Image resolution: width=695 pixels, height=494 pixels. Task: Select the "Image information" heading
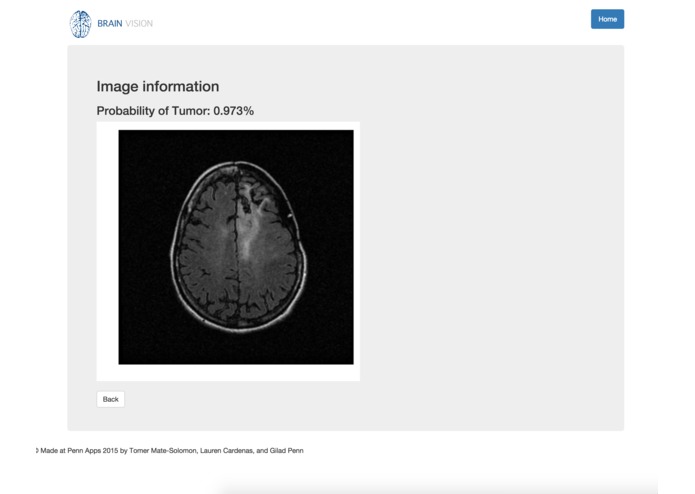click(x=158, y=86)
